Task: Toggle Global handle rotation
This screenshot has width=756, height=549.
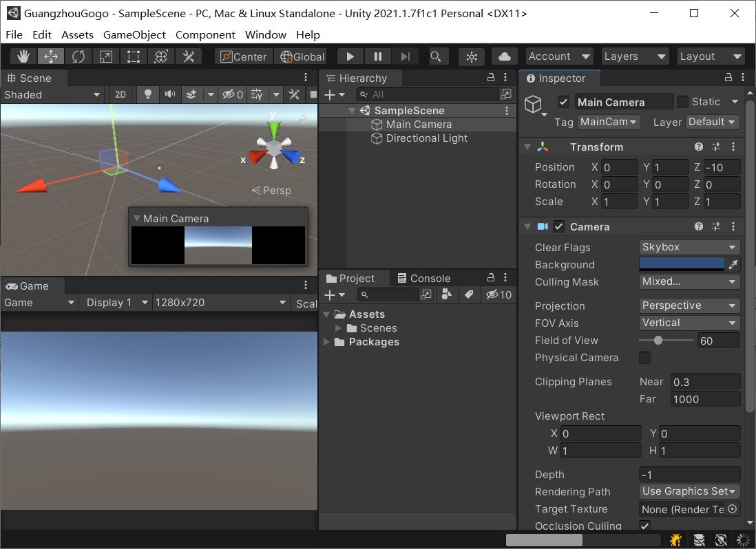Action: (x=303, y=56)
